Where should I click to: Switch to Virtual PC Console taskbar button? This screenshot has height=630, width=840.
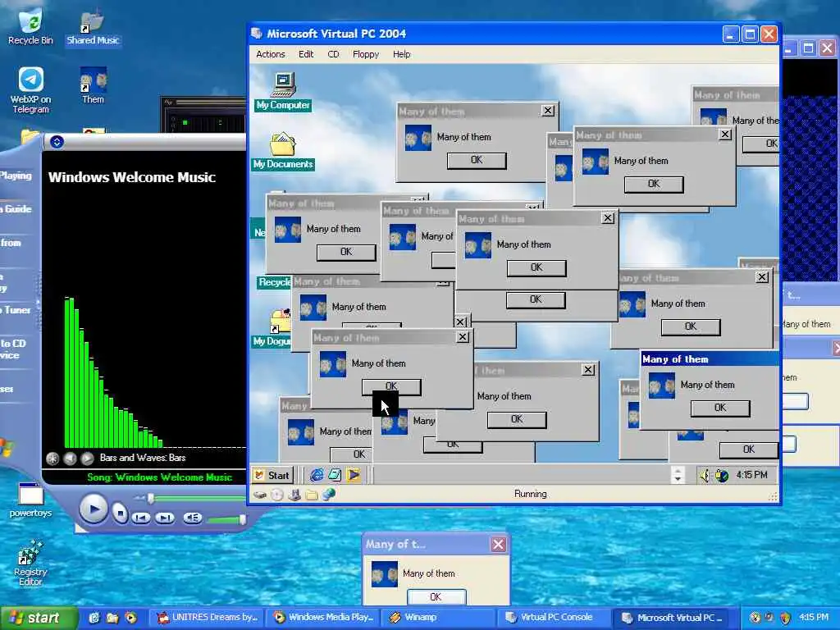(555, 618)
